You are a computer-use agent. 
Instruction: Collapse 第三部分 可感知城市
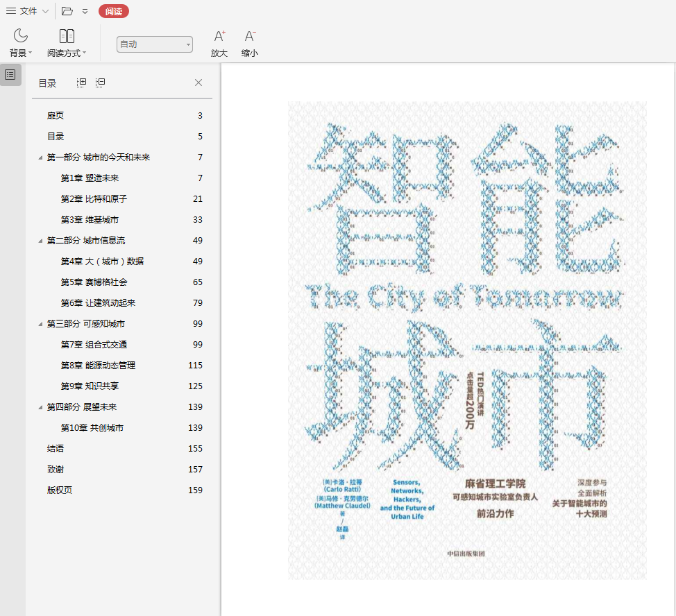click(40, 324)
